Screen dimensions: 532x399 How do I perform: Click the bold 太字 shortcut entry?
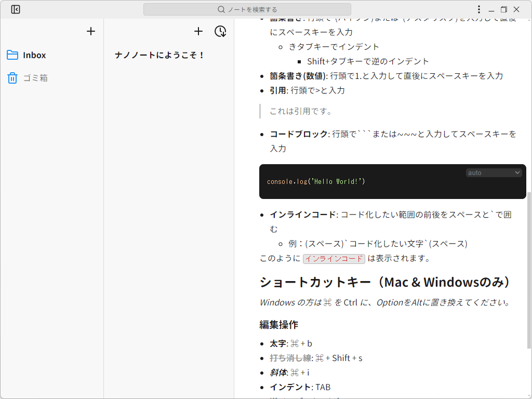(276, 343)
